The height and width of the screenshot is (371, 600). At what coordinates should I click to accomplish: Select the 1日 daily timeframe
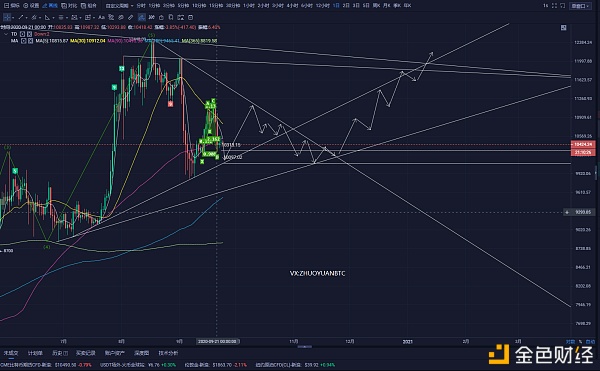click(x=336, y=6)
